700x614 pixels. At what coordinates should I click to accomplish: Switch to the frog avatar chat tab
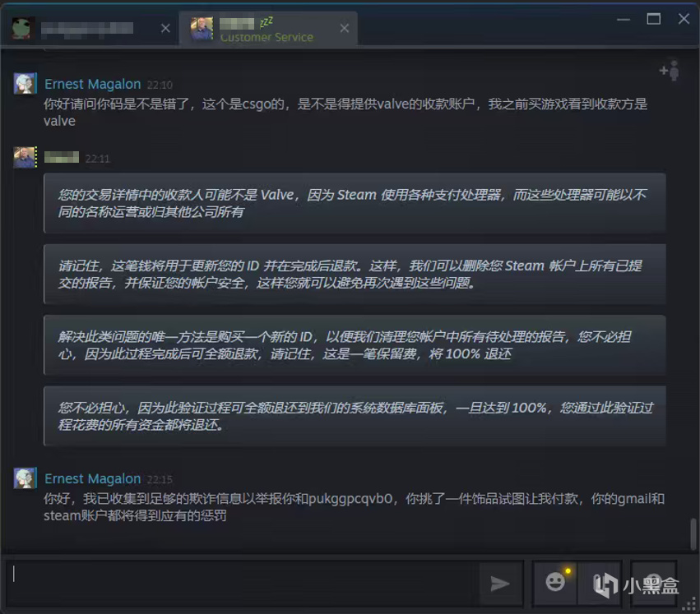tap(90, 28)
